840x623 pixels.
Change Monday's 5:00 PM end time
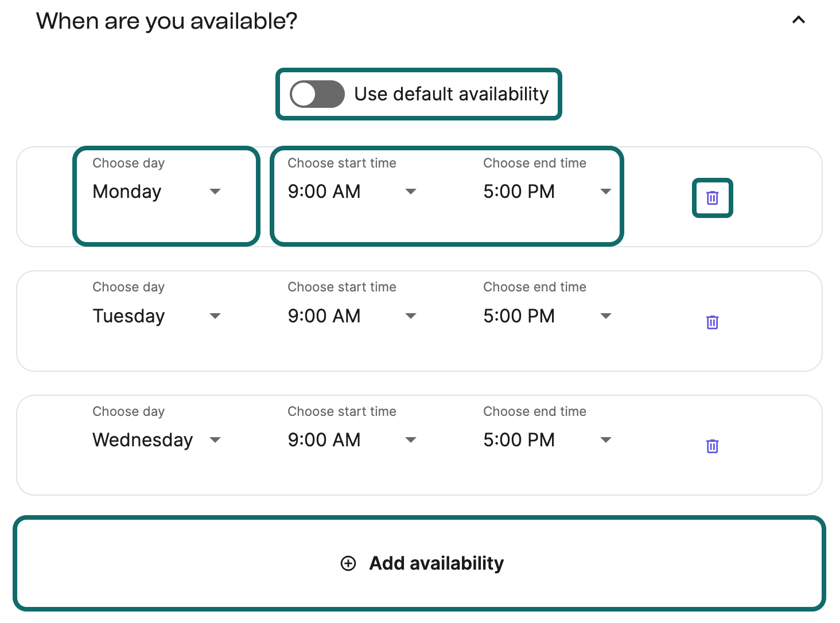547,192
